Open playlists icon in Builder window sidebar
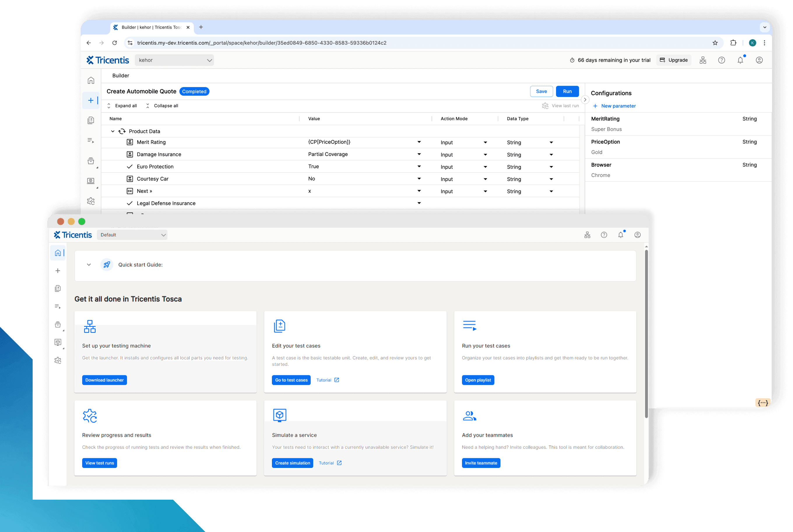Viewport: 793px width, 532px height. point(91,140)
